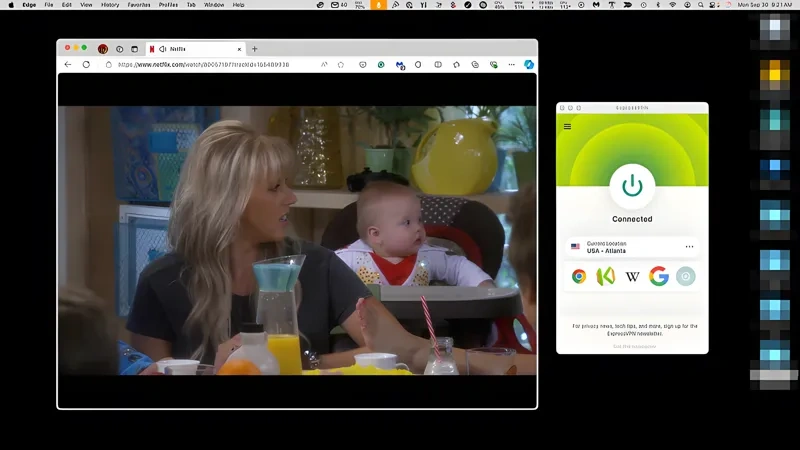Image resolution: width=800 pixels, height=450 pixels.
Task: Open the ExpressVPN hamburger menu
Action: click(567, 127)
